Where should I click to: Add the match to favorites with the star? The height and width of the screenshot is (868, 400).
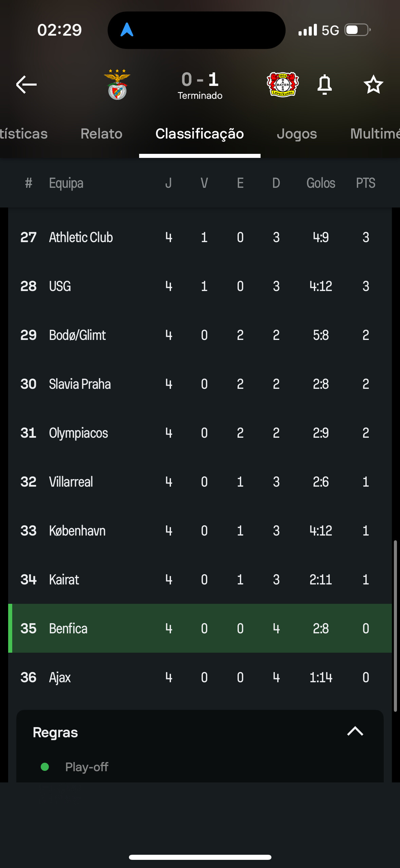click(x=373, y=85)
